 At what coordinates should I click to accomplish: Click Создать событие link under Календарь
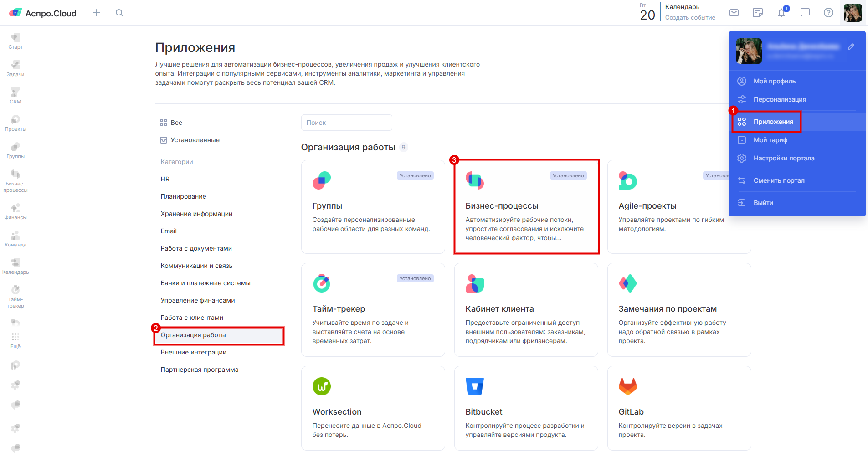[690, 18]
